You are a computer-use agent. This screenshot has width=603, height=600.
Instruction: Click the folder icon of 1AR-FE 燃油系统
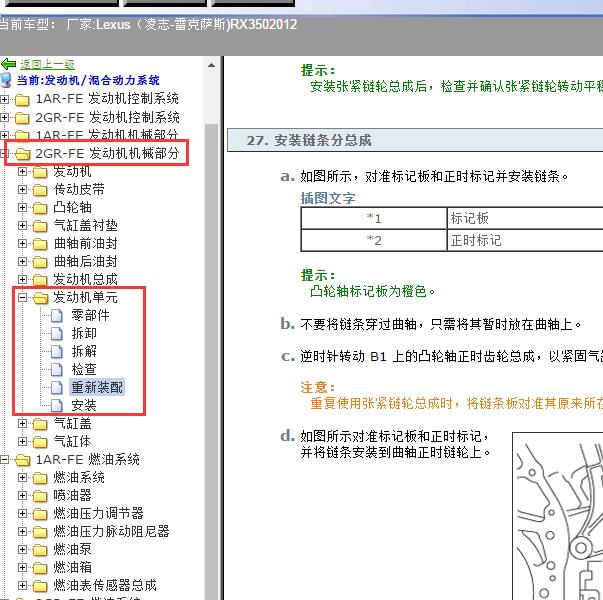tap(23, 460)
